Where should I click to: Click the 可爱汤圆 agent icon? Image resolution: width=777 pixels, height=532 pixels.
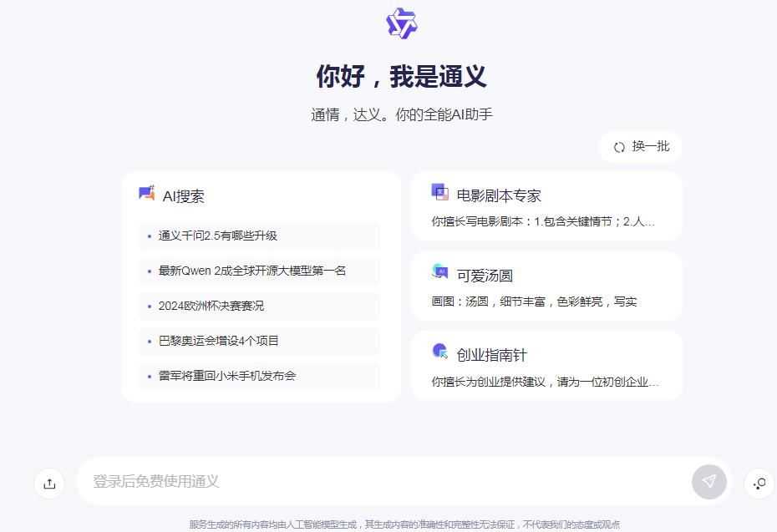coord(440,271)
